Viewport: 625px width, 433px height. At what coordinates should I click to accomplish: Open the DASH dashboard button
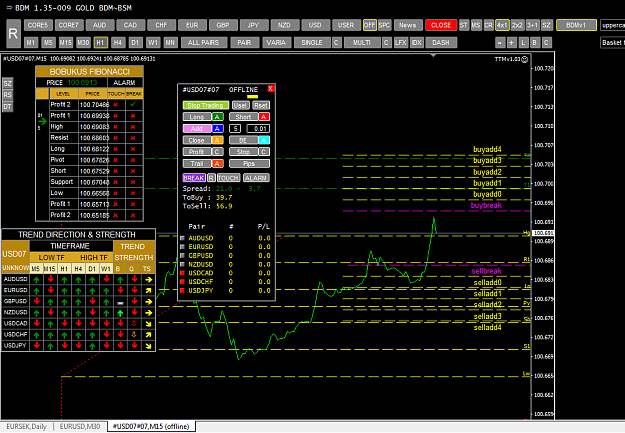click(441, 42)
